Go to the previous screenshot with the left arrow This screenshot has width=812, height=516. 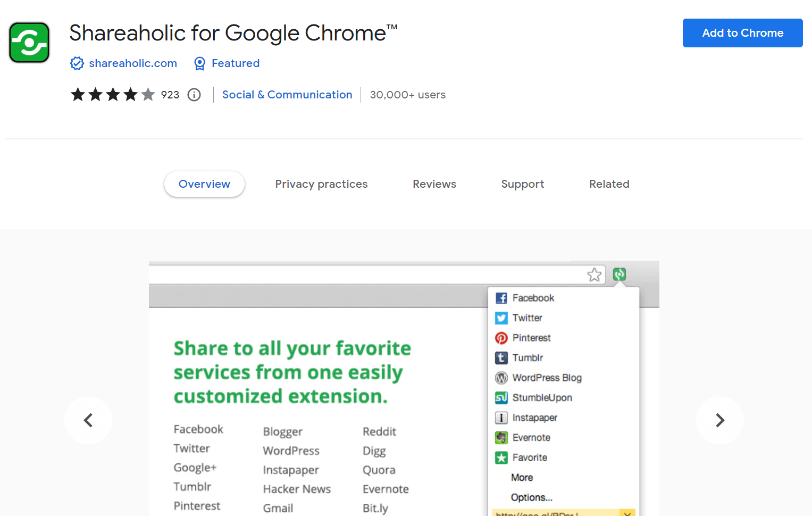88,420
